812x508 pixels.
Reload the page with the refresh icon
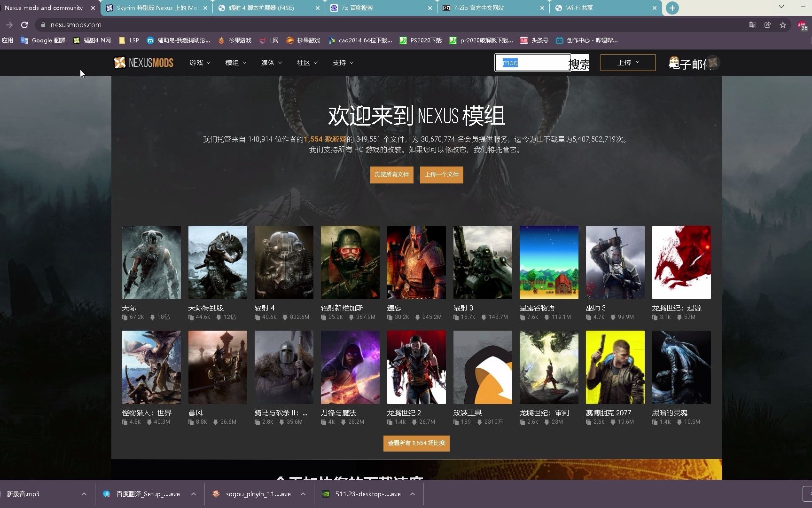[x=24, y=25]
